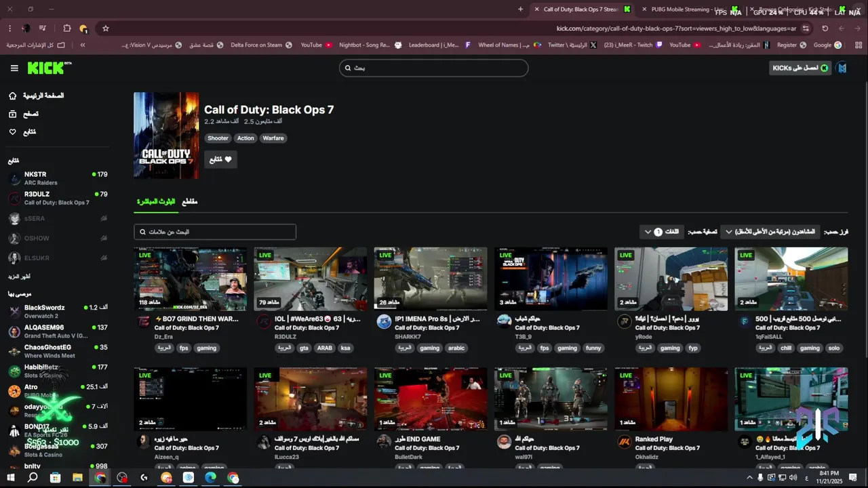Click the browser bookmark star icon
Image resolution: width=868 pixels, height=488 pixels.
coord(106,28)
